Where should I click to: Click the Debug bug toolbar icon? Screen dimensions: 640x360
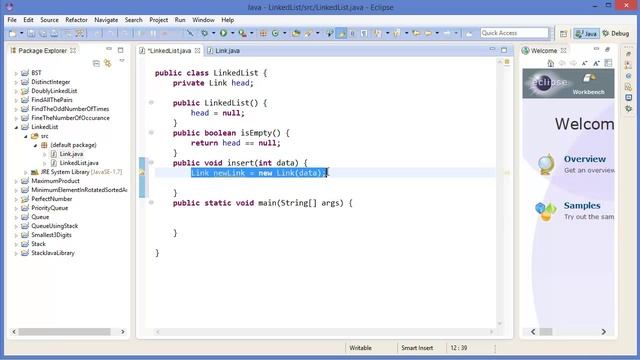(x=204, y=33)
